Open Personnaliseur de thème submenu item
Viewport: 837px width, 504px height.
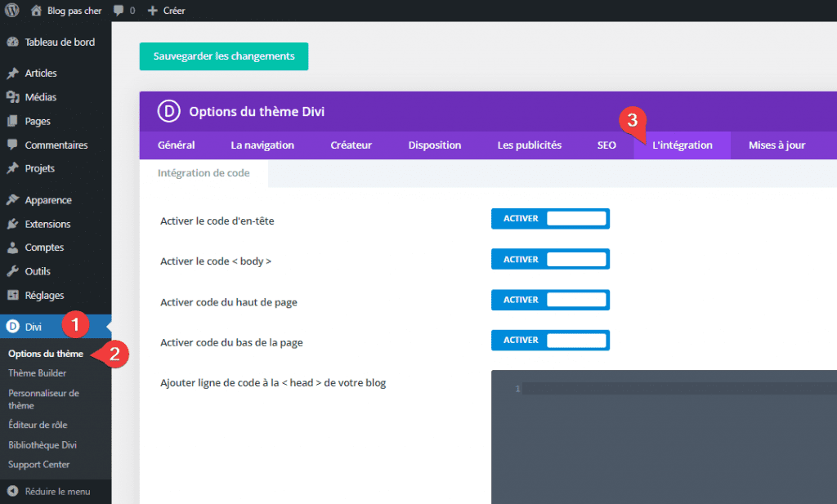click(44, 399)
